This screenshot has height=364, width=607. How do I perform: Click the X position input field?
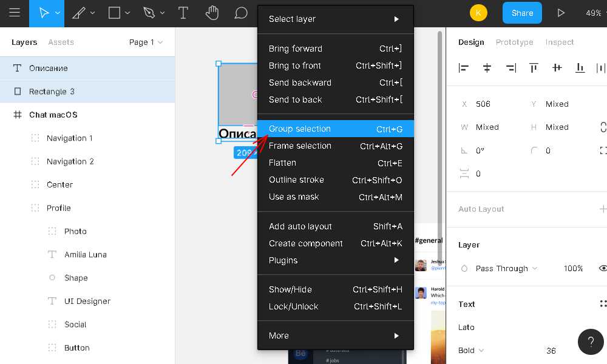tap(492, 104)
